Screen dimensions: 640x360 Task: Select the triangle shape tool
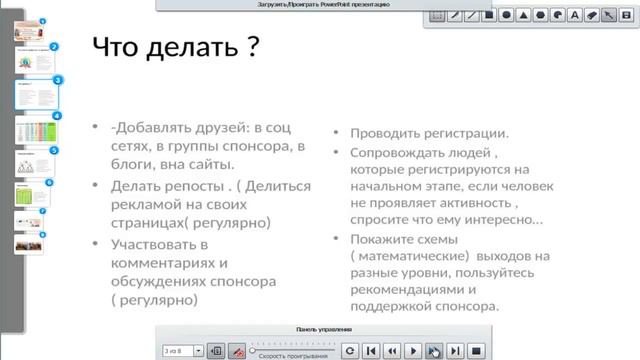click(523, 16)
